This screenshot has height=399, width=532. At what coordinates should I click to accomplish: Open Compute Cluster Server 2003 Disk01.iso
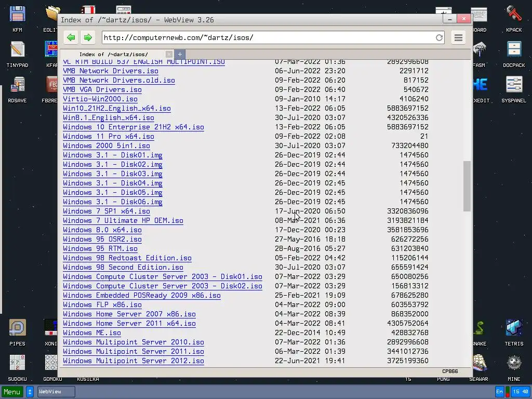(x=163, y=277)
